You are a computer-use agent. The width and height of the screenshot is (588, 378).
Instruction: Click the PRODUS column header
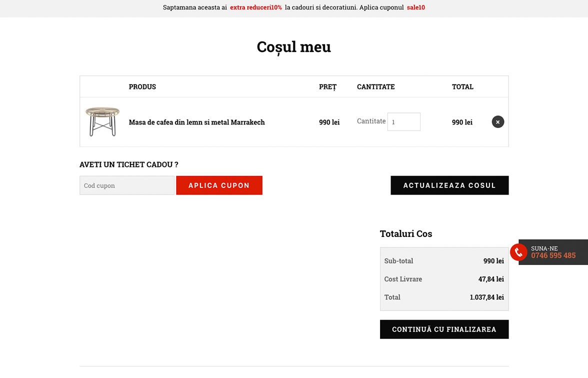pyautogui.click(x=142, y=87)
